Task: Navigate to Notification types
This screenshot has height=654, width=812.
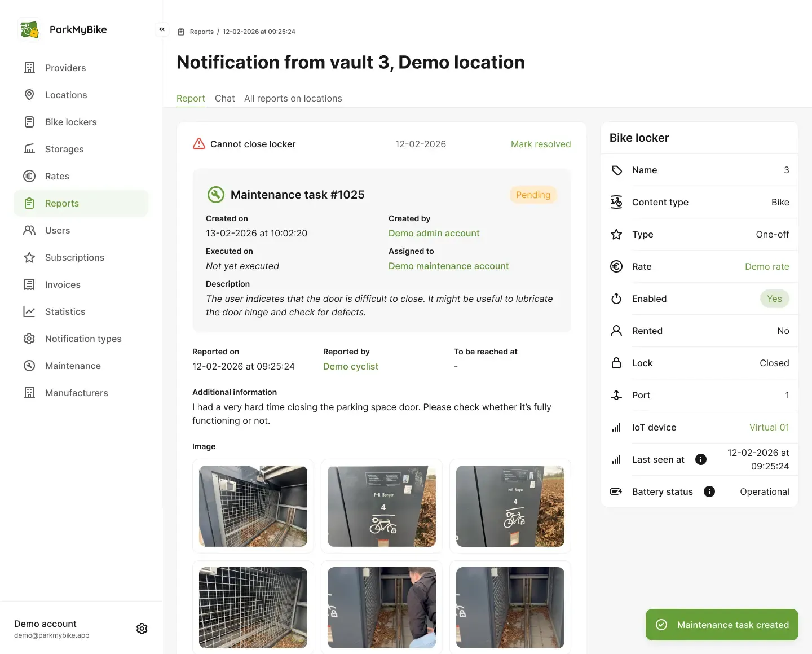Action: tap(83, 339)
